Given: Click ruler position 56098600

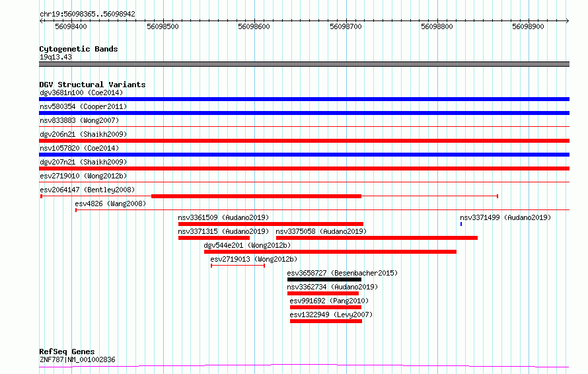Looking at the screenshot, I should (254, 26).
